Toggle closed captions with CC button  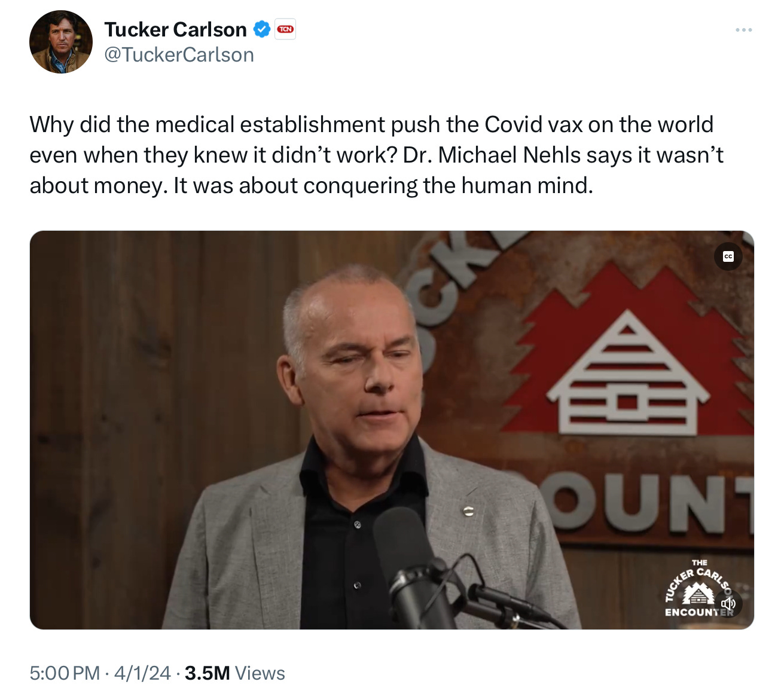[x=728, y=256]
